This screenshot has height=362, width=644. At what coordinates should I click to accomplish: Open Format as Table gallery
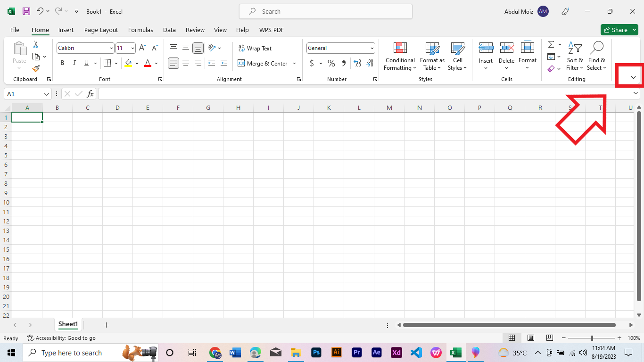[x=432, y=57]
